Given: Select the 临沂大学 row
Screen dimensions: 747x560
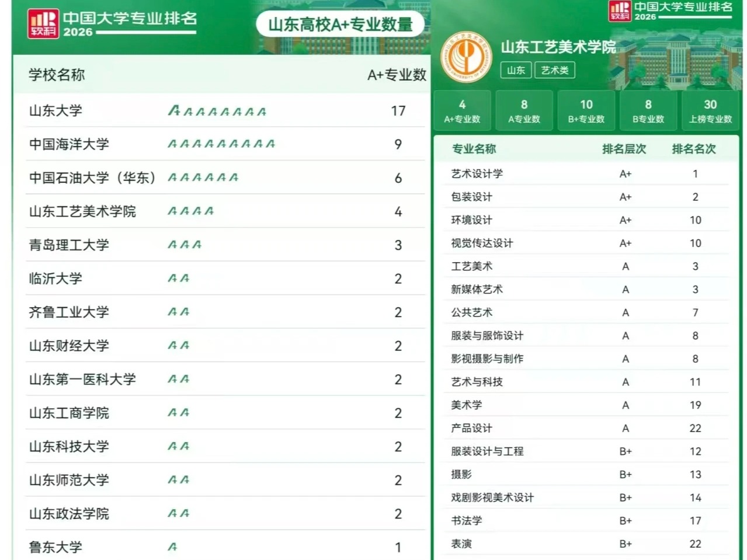Looking at the screenshot, I should pos(225,279).
